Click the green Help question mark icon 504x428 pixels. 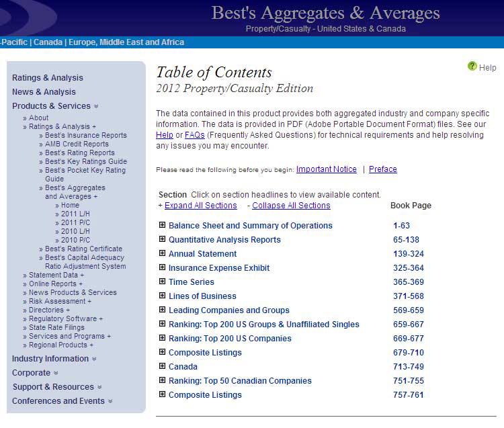pyautogui.click(x=472, y=67)
